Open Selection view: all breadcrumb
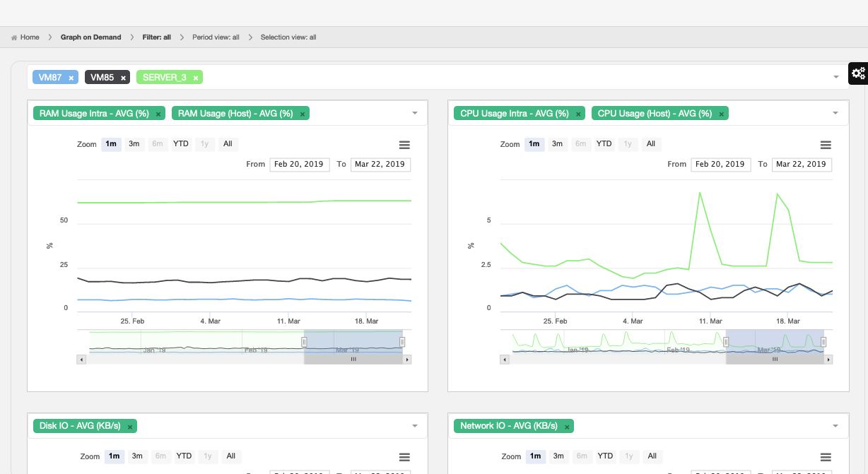This screenshot has height=474, width=868. (x=288, y=37)
